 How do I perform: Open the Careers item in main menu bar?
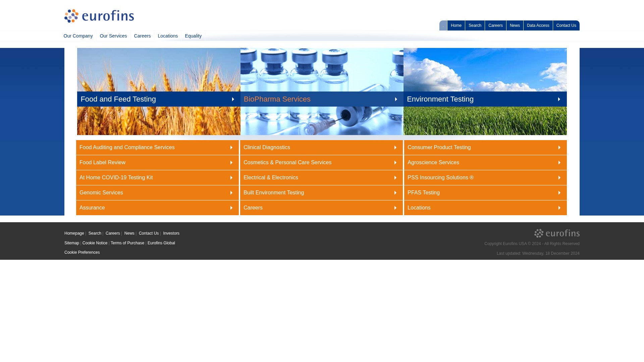(x=142, y=36)
